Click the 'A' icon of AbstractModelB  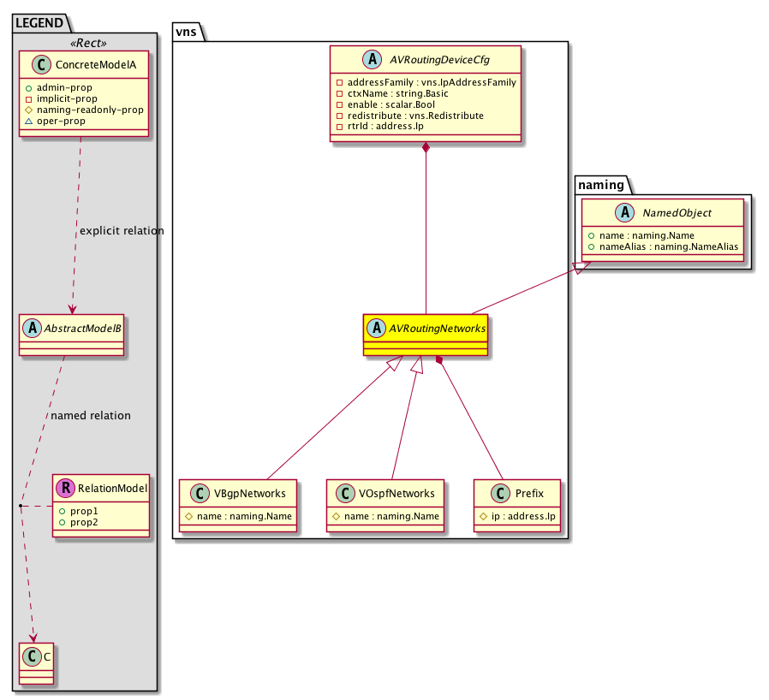[32, 326]
